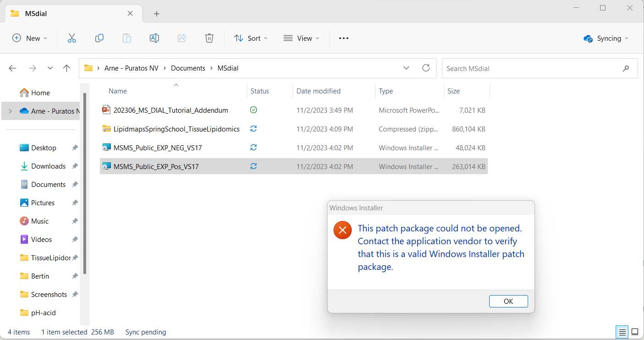
Task: Click the sync-pending icon beside MSMS_Public_EXP_NEG_VS17
Action: pyautogui.click(x=253, y=148)
